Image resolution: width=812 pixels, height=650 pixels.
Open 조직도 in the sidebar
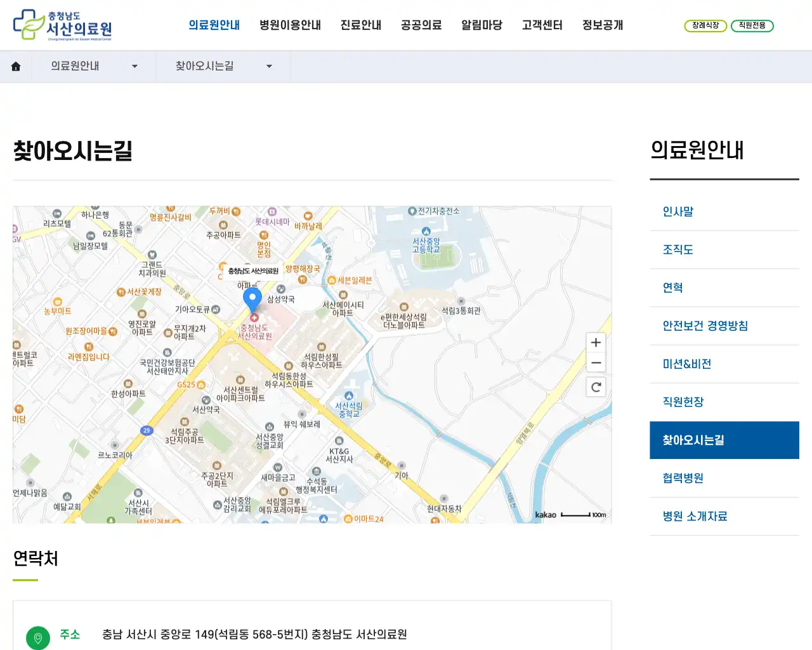tap(724, 250)
